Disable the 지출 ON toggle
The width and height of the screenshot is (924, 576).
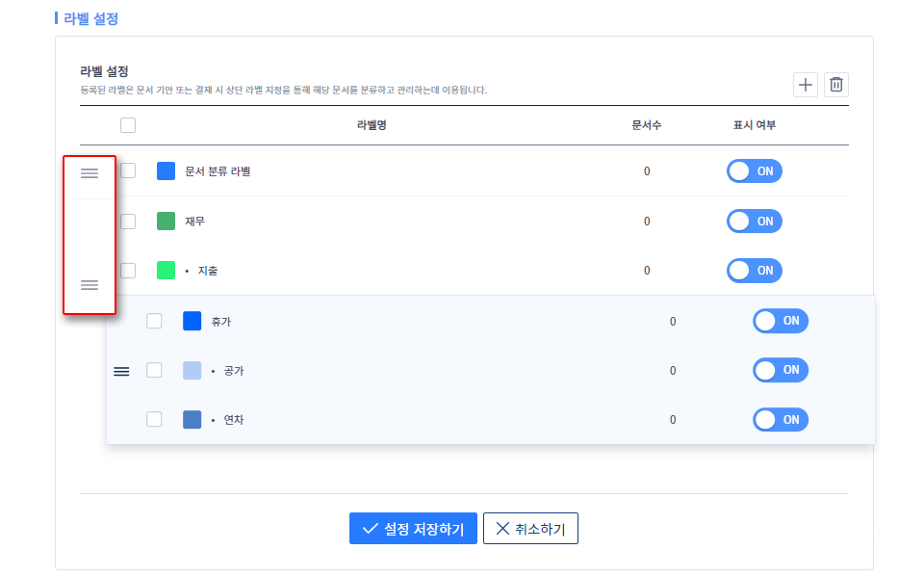(x=755, y=271)
